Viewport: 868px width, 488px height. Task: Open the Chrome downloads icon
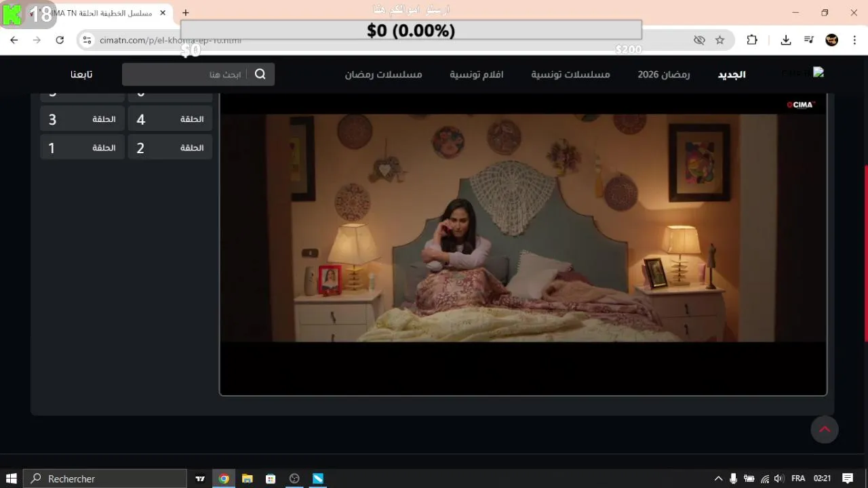pyautogui.click(x=786, y=40)
